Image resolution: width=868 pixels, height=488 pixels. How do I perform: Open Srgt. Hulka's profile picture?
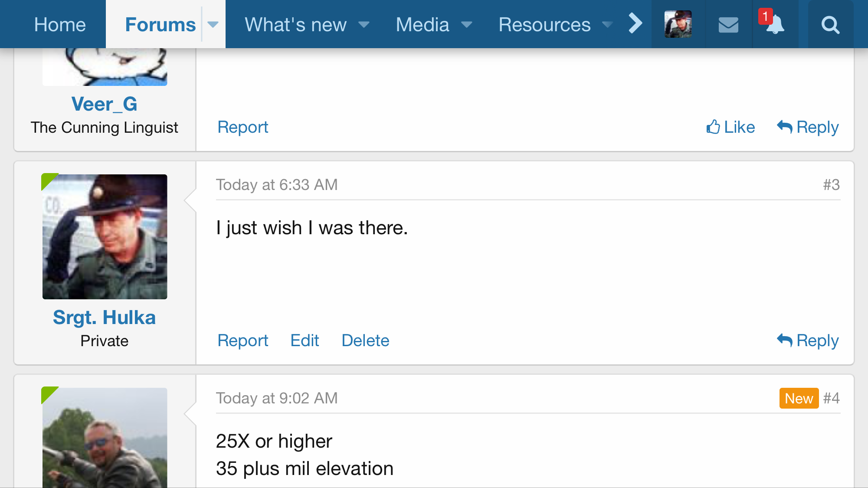point(105,236)
